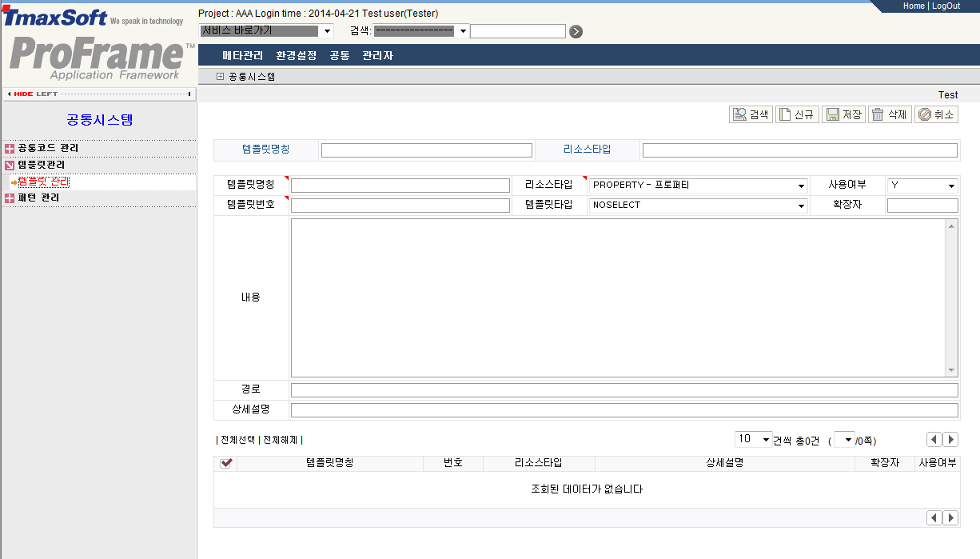
Task: Click 전체해제 to deselect all rows
Action: coord(281,439)
